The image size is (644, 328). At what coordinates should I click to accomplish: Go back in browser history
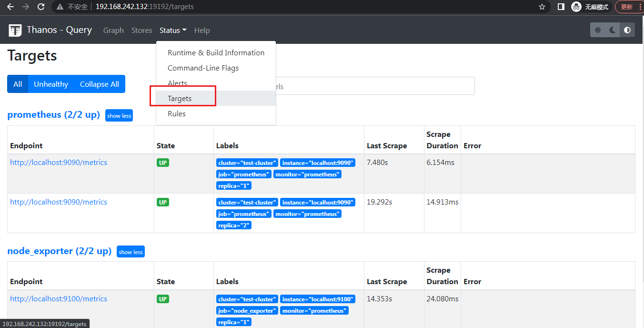click(10, 7)
